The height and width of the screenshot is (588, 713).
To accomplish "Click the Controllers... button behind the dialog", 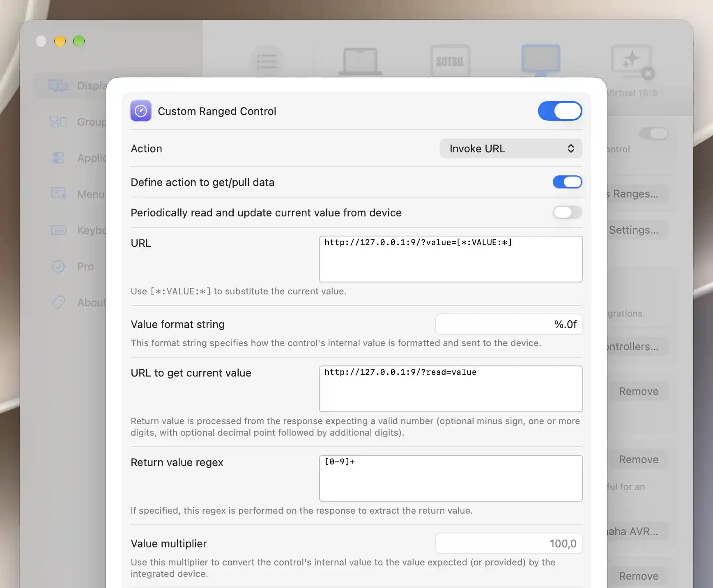I will (x=638, y=347).
